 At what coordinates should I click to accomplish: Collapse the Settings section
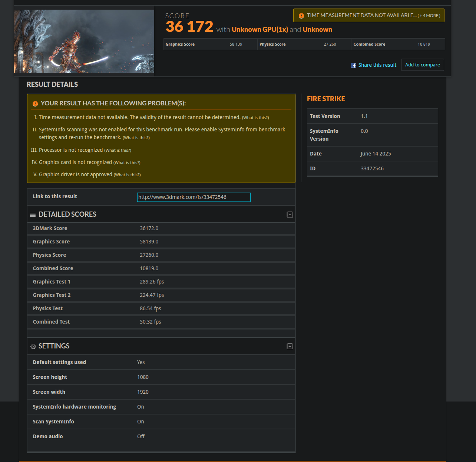pos(290,346)
